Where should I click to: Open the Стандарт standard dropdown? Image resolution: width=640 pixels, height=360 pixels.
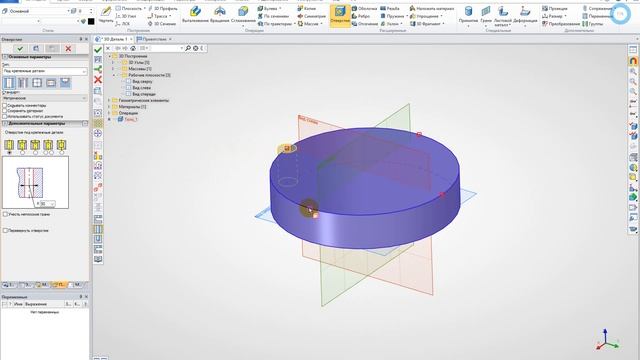[x=45, y=98]
